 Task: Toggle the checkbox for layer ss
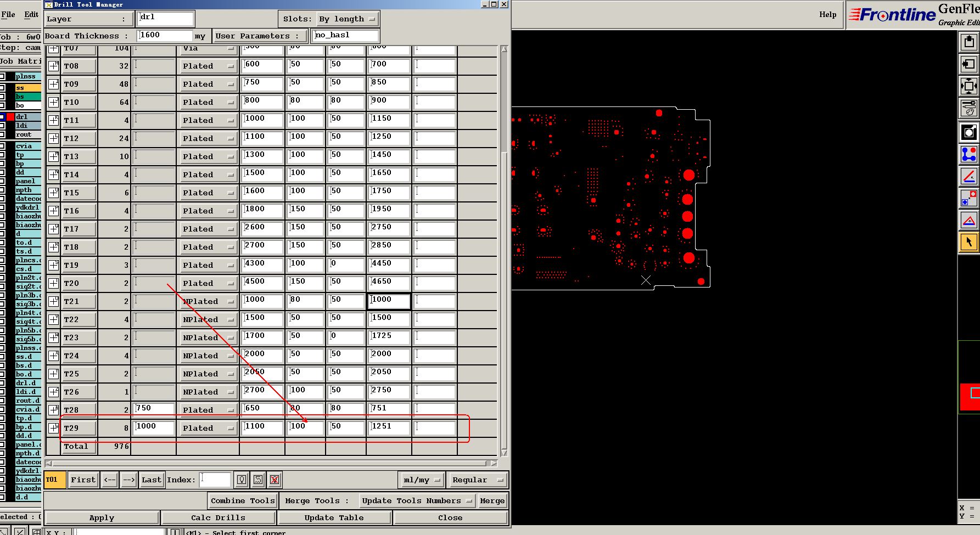[2, 88]
